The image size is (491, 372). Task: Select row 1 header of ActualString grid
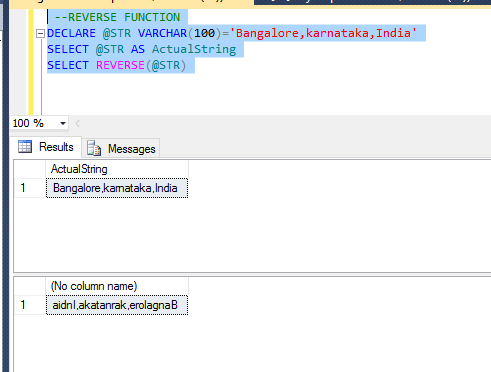click(x=30, y=188)
